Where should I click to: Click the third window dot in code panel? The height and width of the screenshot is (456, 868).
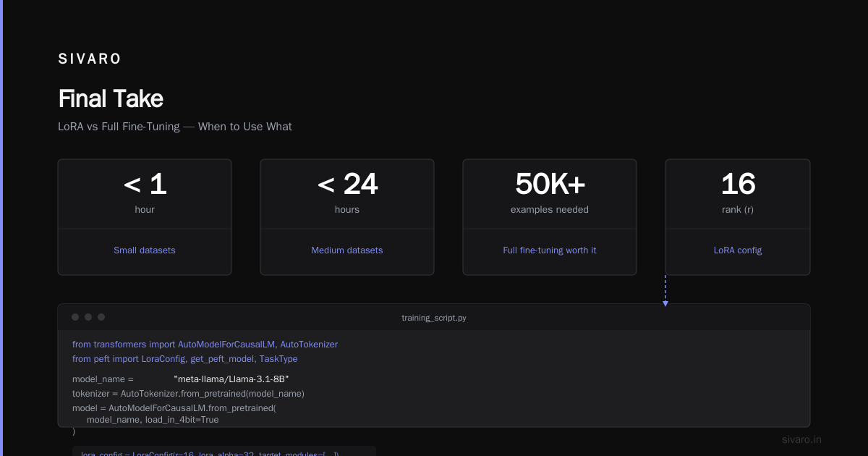(101, 317)
